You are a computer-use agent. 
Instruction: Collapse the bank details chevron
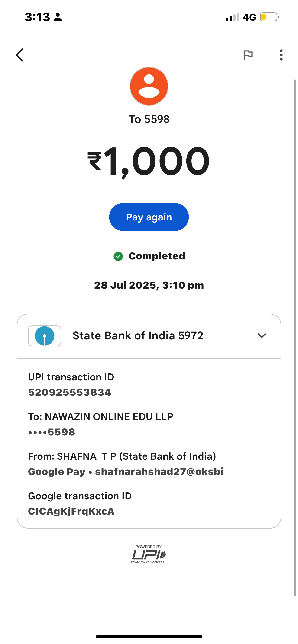262,335
